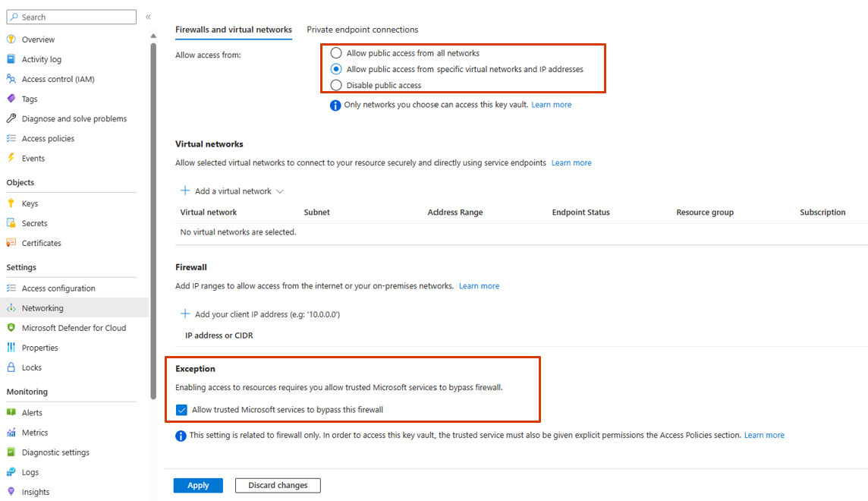Click the Certificates icon
The width and height of the screenshot is (868, 501).
coord(11,243)
